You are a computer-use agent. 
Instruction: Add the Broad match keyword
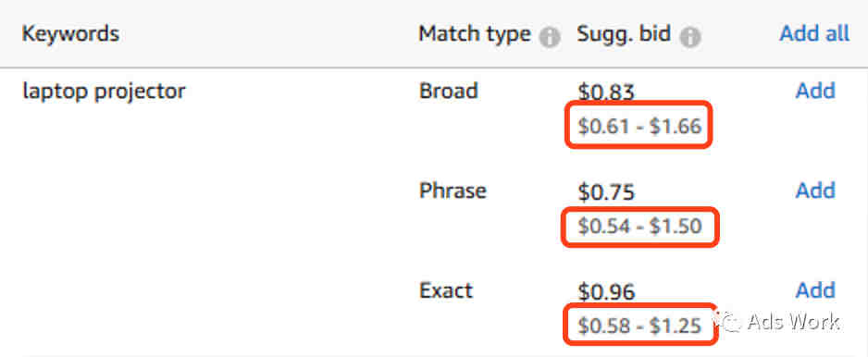pyautogui.click(x=815, y=91)
